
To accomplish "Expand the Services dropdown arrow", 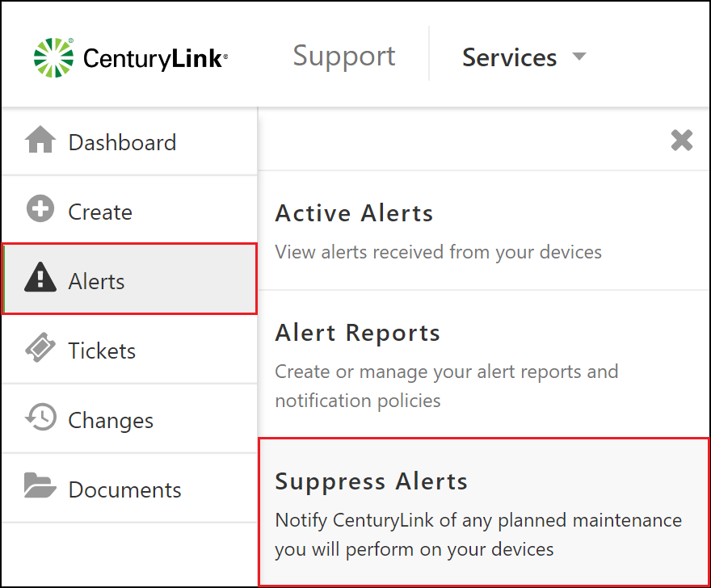I will coord(579,57).
